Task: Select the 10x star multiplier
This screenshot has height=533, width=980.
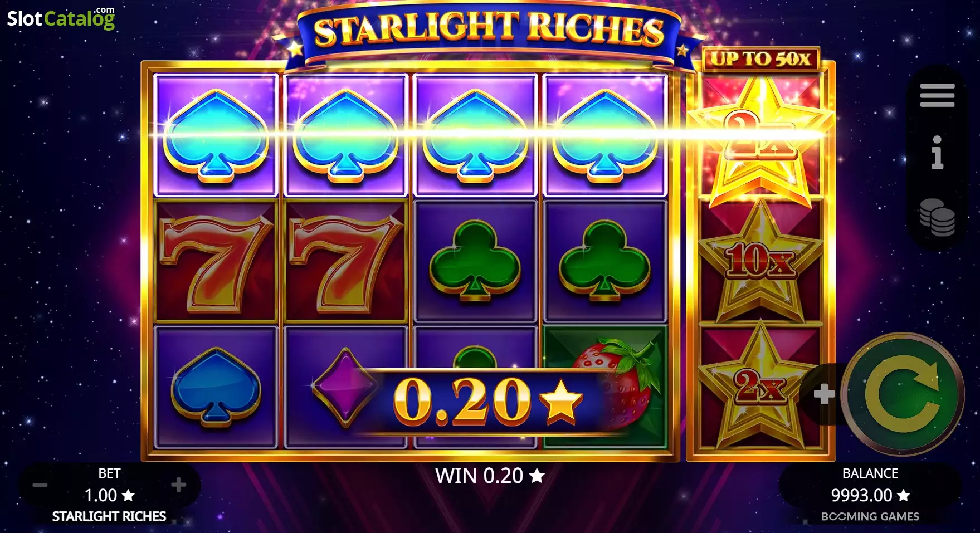Action: pyautogui.click(x=760, y=260)
